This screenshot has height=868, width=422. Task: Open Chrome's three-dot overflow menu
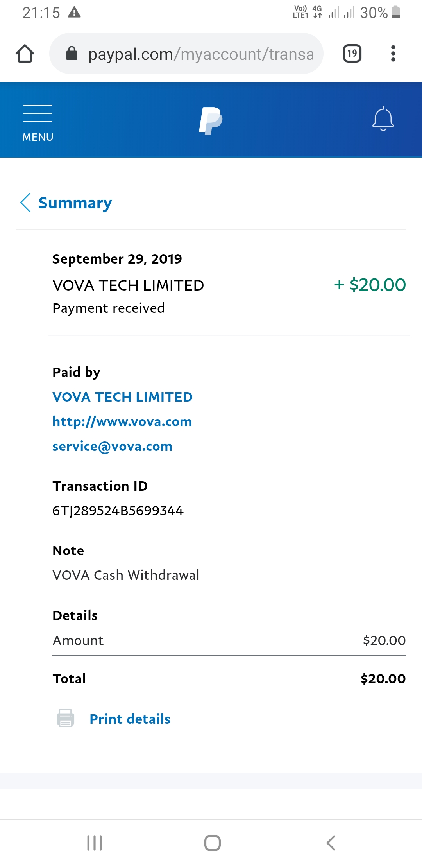(x=393, y=54)
